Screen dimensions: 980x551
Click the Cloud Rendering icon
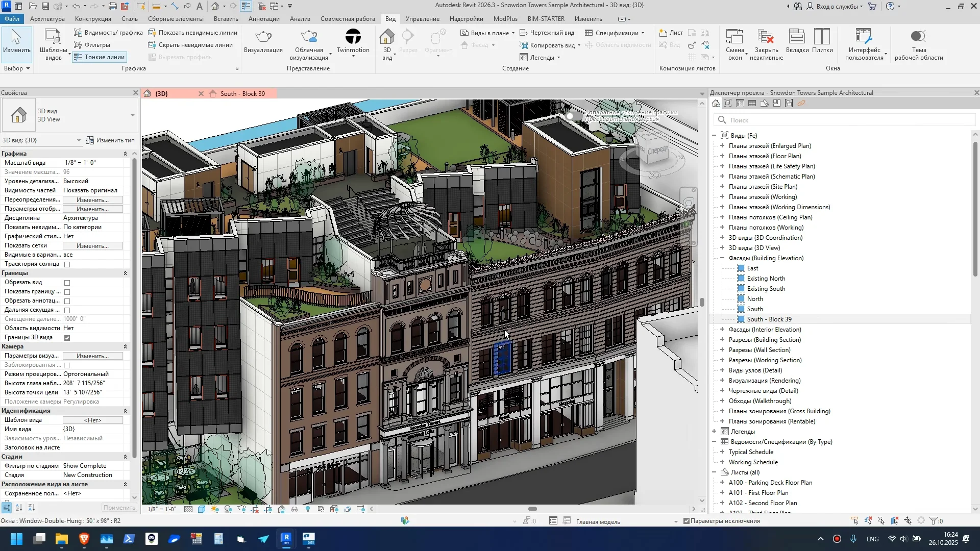point(309,37)
